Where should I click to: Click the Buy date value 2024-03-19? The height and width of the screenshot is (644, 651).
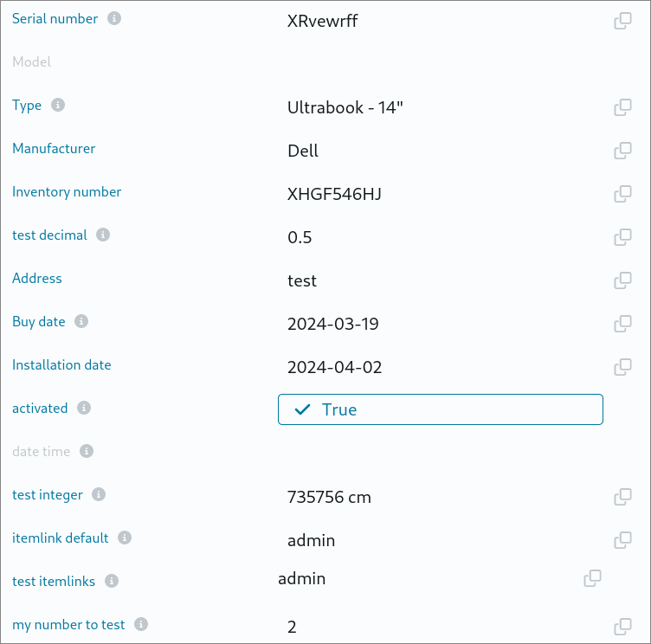click(x=332, y=324)
